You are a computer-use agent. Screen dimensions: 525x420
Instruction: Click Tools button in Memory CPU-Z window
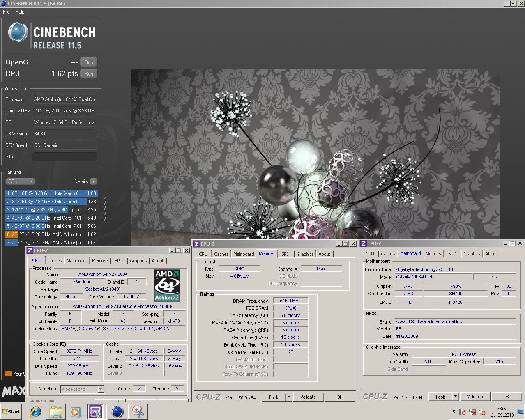(274, 397)
